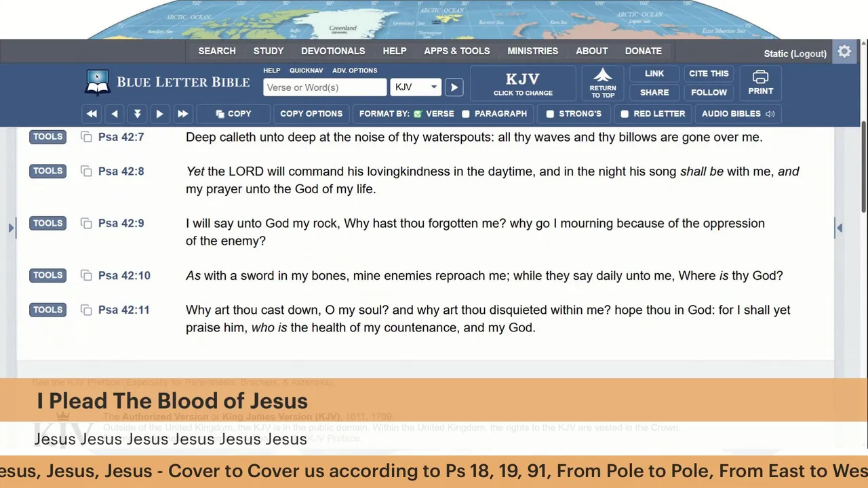Click the jump-to-bottom arrow icon
This screenshot has height=488, width=868.
[x=137, y=114]
